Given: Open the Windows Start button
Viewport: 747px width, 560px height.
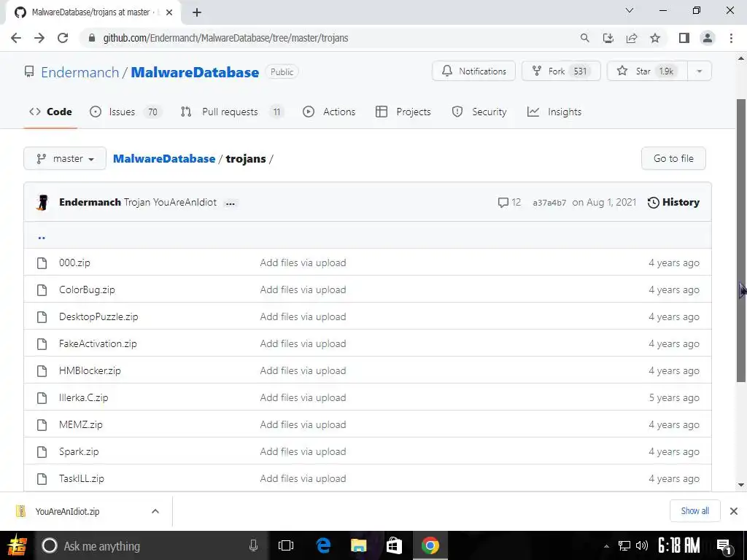Looking at the screenshot, I should [x=17, y=545].
